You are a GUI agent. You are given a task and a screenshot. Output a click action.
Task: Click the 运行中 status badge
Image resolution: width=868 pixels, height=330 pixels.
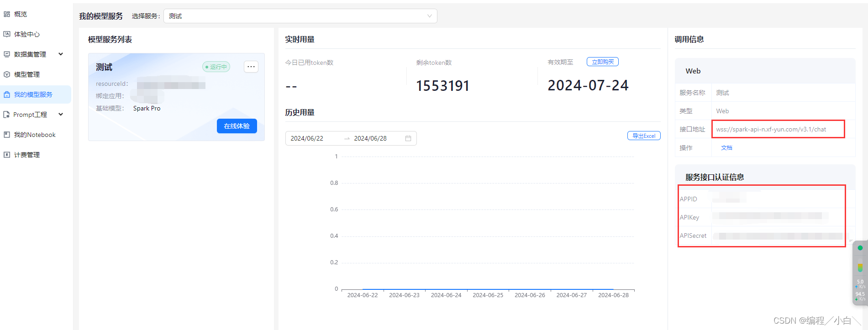(x=216, y=67)
